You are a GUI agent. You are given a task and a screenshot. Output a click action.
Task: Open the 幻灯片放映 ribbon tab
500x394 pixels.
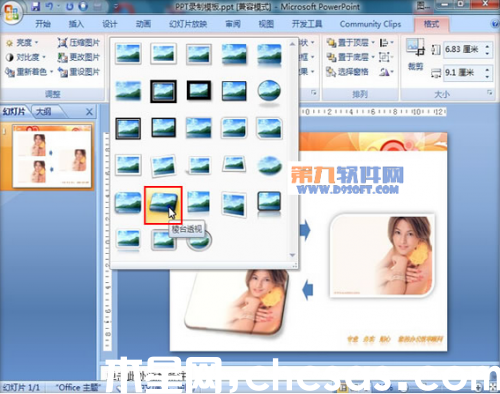188,24
